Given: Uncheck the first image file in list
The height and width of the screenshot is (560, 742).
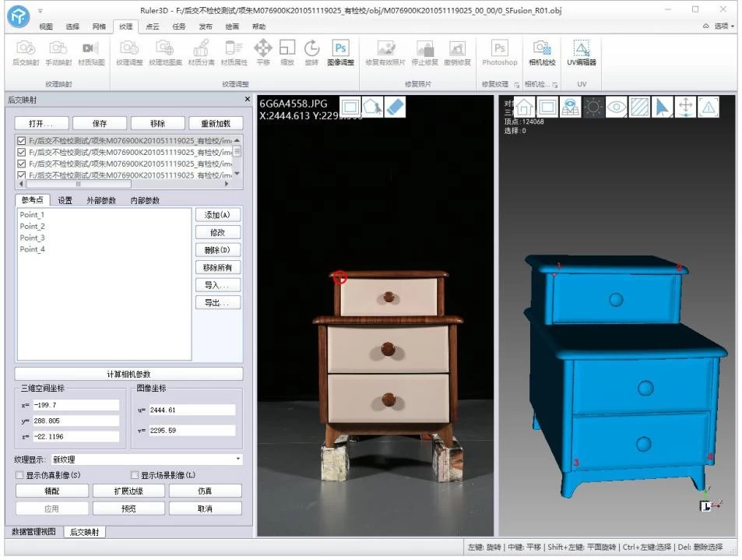Looking at the screenshot, I should point(21,141).
